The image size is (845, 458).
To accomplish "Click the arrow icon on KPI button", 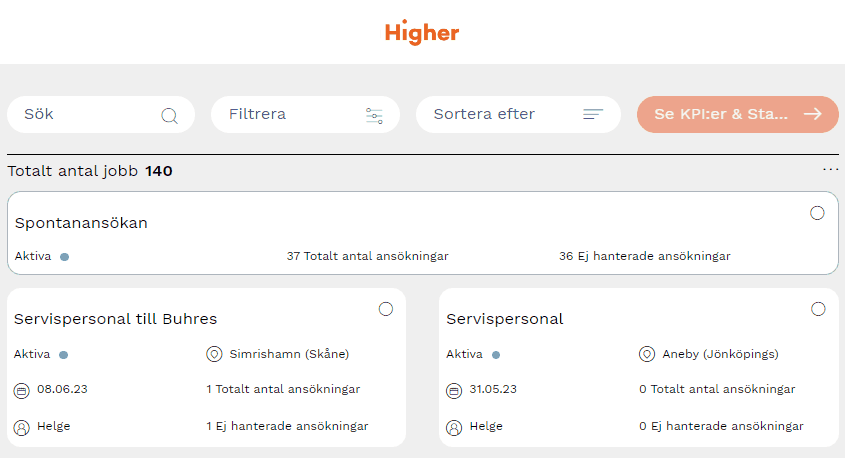I will coord(813,114).
